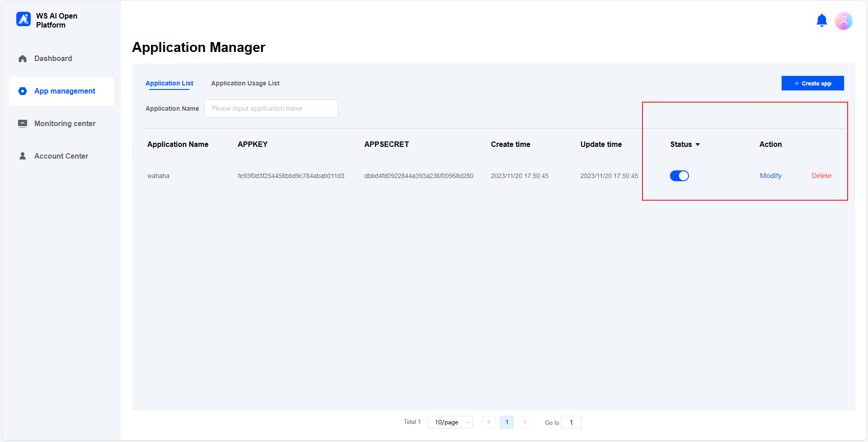This screenshot has height=442, width=868.
Task: Click Total 1 pagination text
Action: tap(412, 422)
